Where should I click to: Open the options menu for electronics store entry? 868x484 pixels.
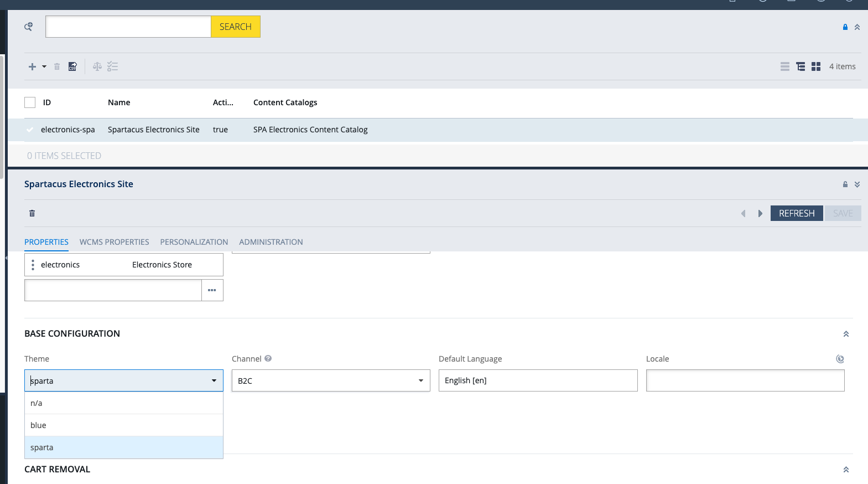point(33,265)
